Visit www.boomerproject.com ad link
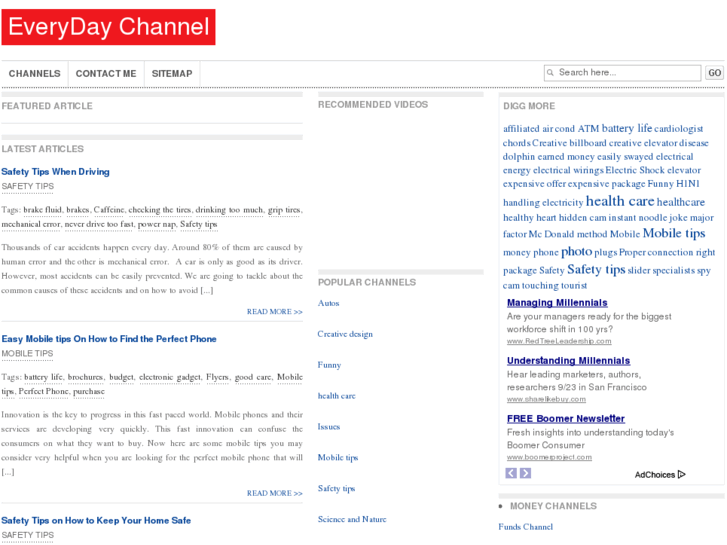The width and height of the screenshot is (727, 545). pos(549,457)
